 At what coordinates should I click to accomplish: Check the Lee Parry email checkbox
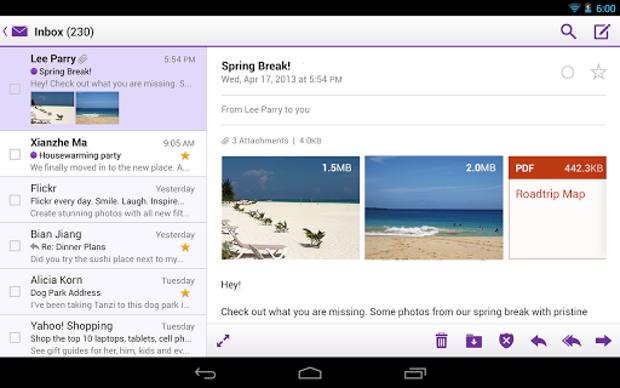coord(15,89)
